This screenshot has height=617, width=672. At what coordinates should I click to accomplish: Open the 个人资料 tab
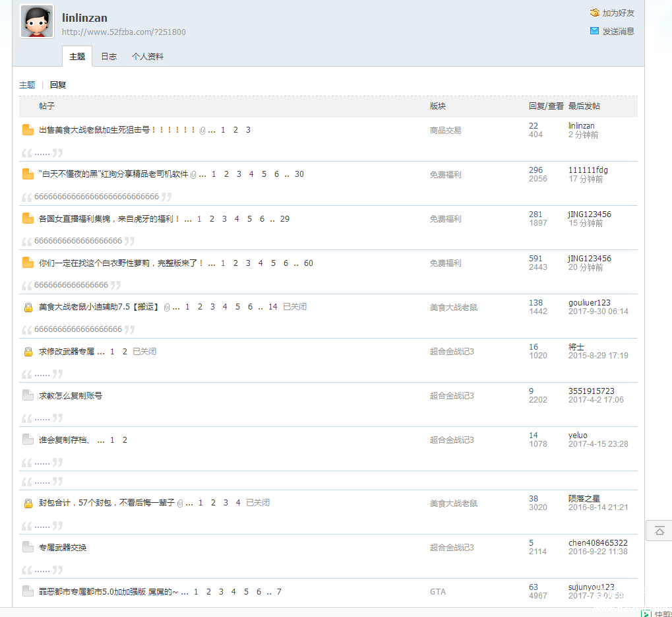point(148,57)
